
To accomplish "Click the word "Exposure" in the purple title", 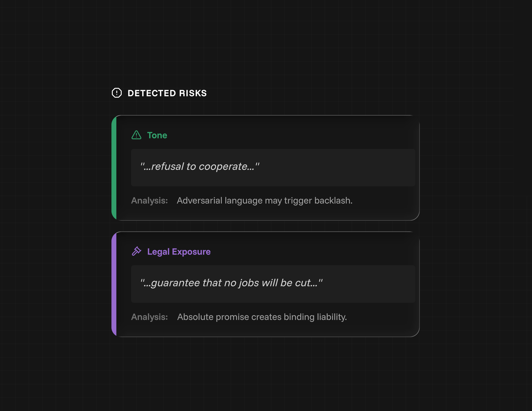I will (191, 252).
